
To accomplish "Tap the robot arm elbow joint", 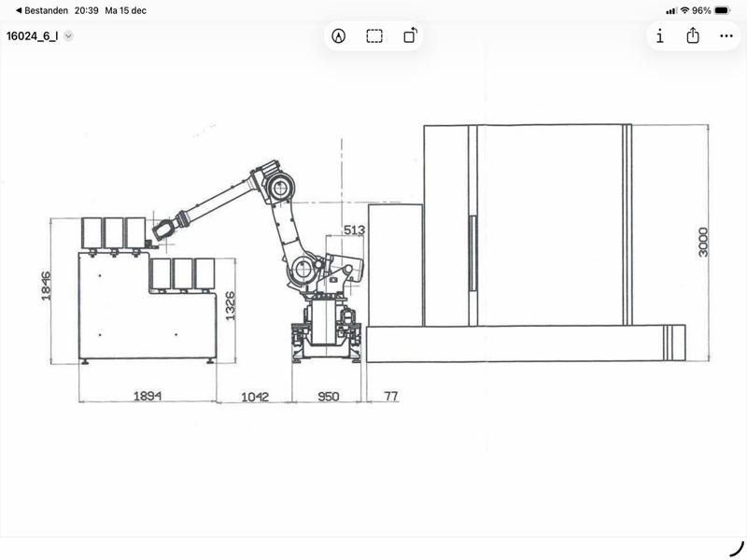I will coord(276,189).
